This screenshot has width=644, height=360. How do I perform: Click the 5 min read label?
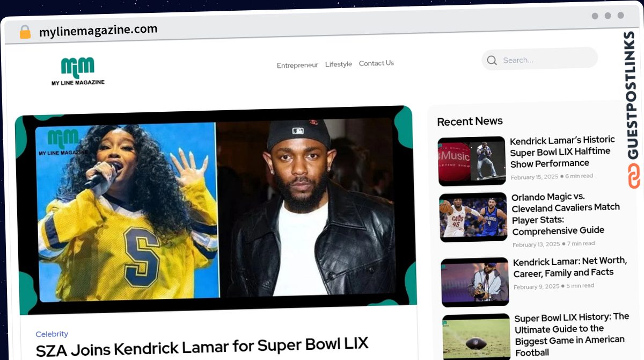[580, 286]
